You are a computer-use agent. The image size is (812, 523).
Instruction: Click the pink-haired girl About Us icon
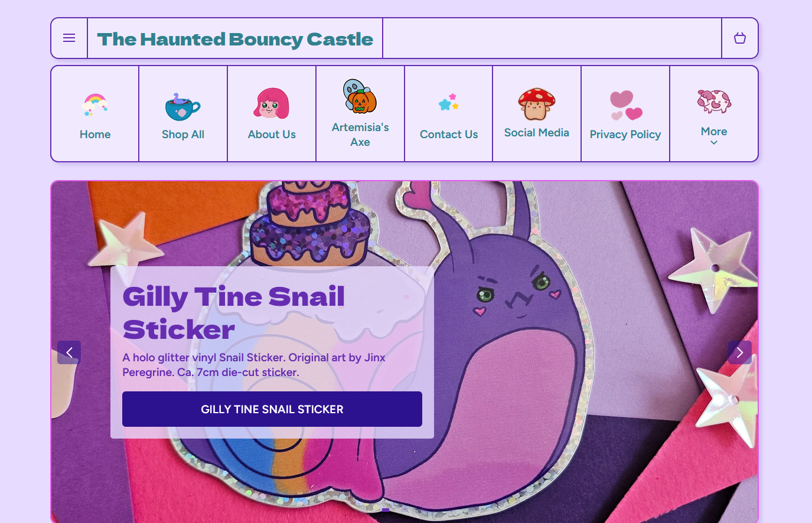click(x=272, y=104)
